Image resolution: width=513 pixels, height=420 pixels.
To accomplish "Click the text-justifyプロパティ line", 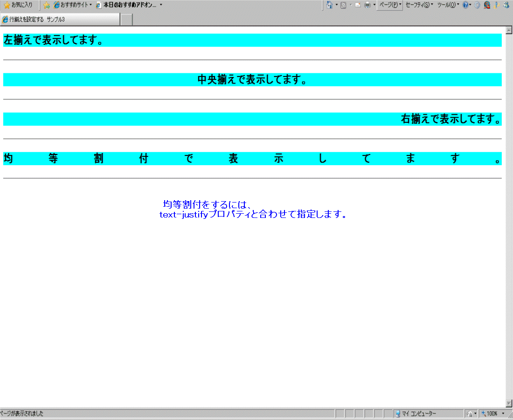I will pos(253,214).
